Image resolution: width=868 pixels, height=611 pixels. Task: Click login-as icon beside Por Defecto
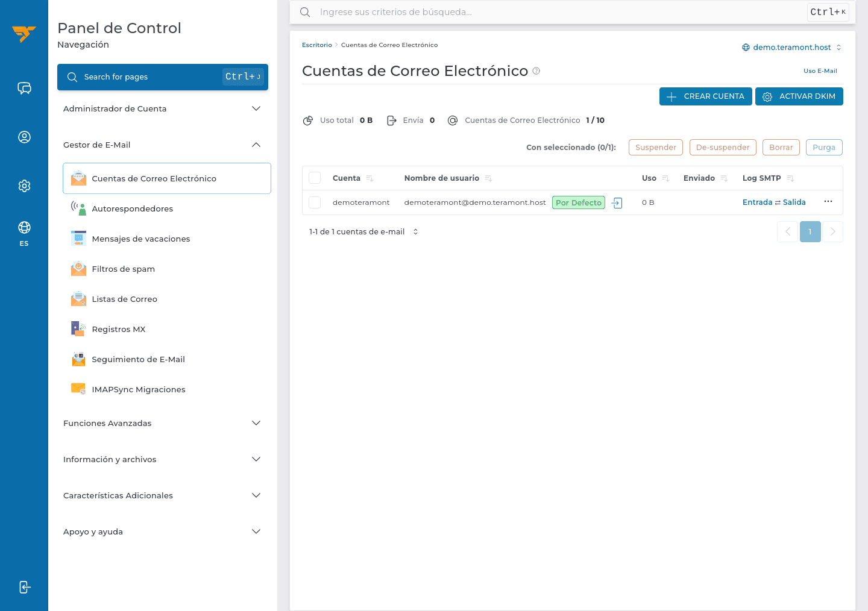(x=617, y=203)
